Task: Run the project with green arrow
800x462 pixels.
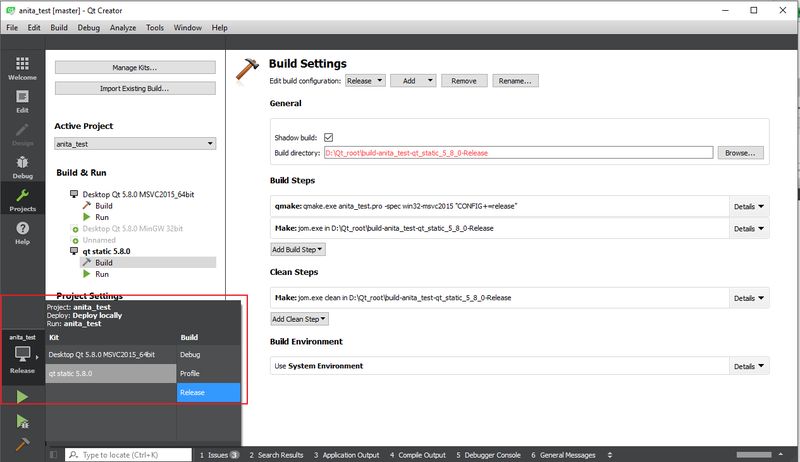Action: pyautogui.click(x=22, y=397)
